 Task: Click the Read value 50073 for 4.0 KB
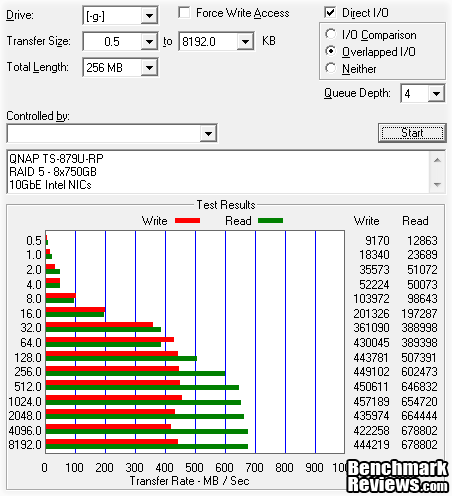click(x=422, y=285)
